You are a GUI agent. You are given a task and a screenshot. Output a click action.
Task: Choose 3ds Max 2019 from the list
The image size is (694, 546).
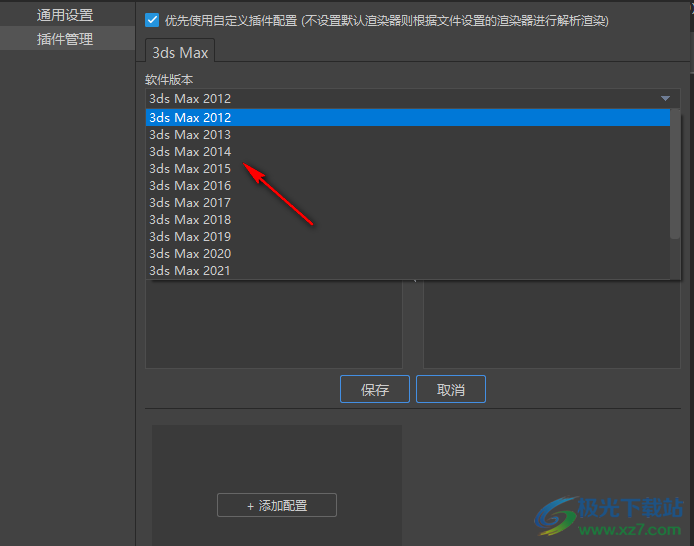[408, 237]
